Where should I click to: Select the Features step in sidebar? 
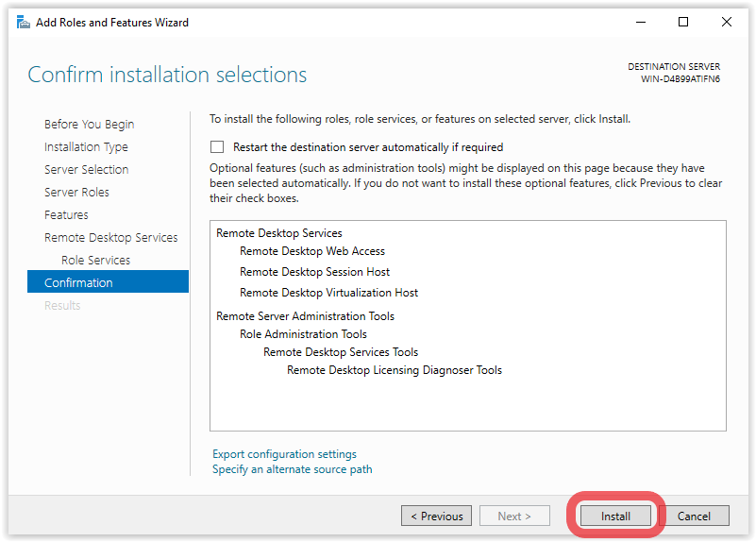click(66, 215)
